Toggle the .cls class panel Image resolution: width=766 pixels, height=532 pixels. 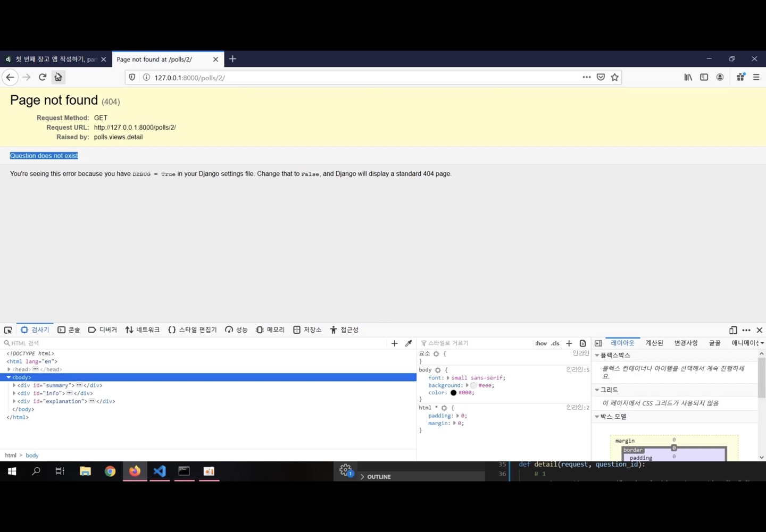(555, 343)
